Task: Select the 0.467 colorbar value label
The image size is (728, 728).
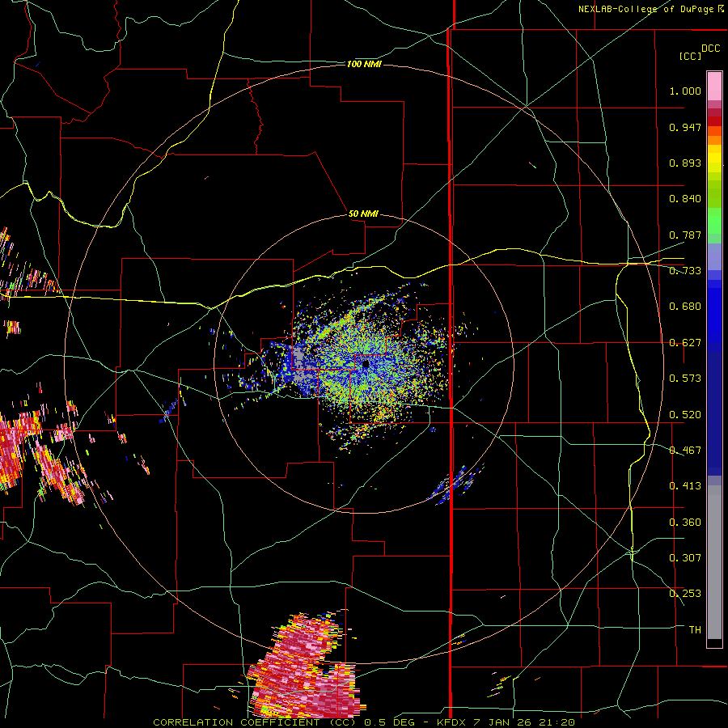Action: pos(685,451)
